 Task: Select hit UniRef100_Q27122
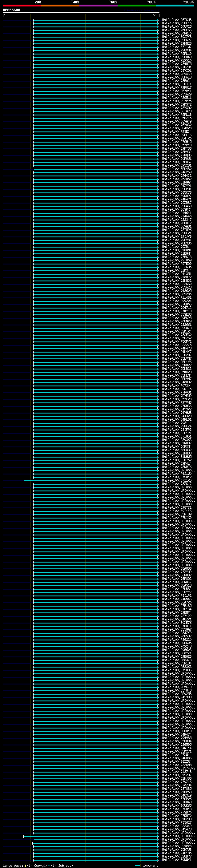coord(176,616)
